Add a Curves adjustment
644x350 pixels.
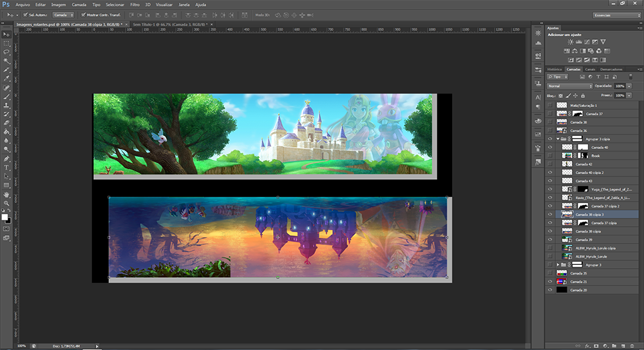point(587,42)
